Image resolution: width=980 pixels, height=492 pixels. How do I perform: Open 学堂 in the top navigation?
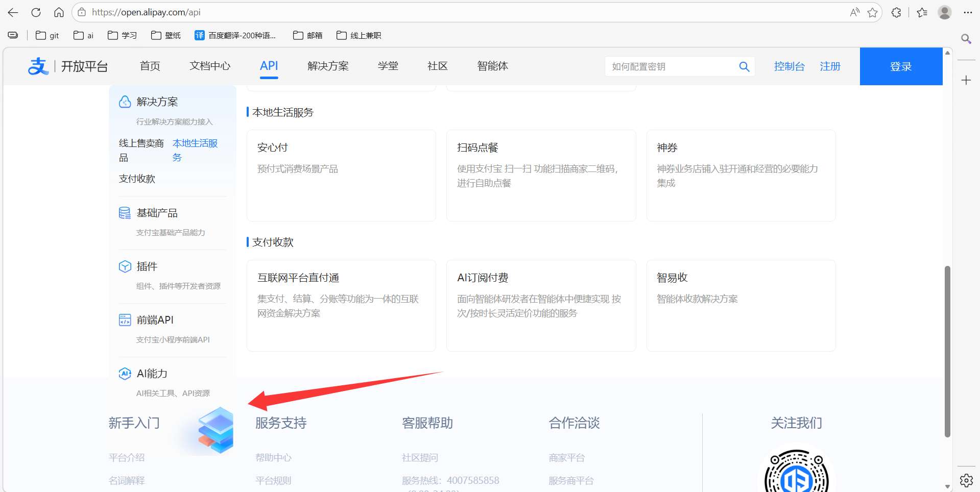tap(388, 66)
